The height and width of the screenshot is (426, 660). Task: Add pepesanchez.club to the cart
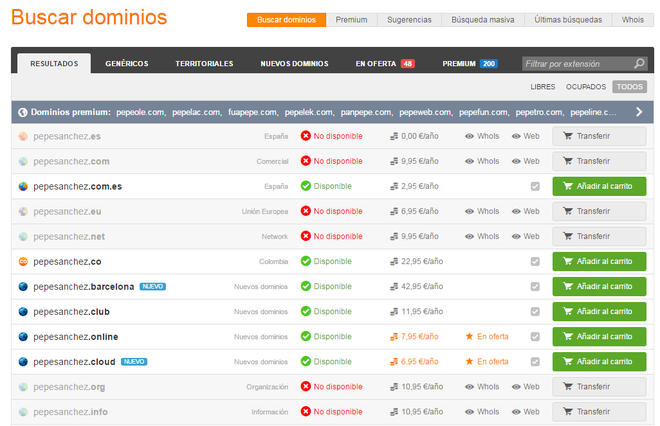pyautogui.click(x=599, y=312)
